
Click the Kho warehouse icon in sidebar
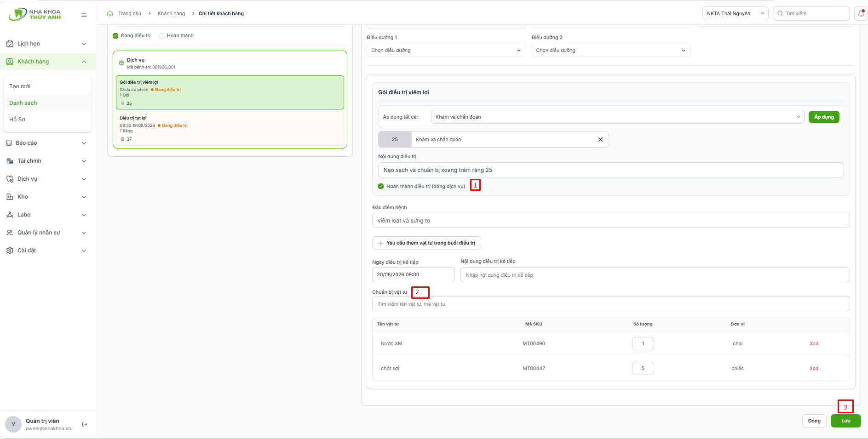(x=10, y=197)
